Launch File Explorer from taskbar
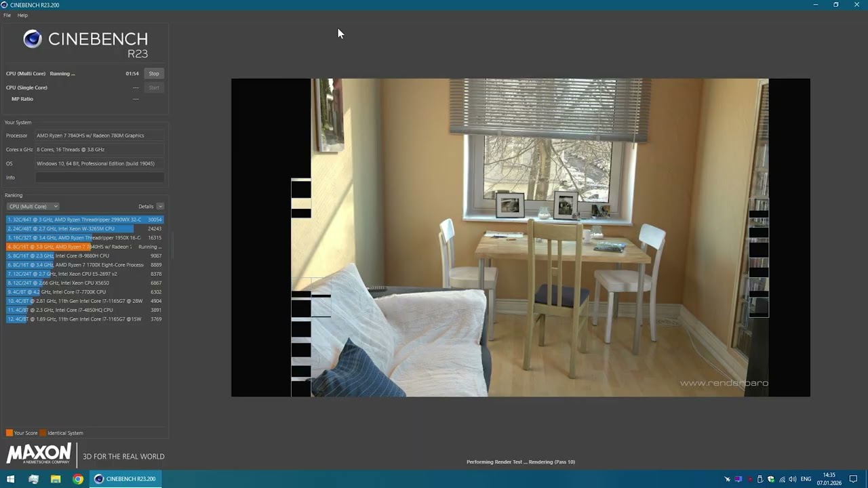Screen dimensions: 868x488 click(56, 479)
